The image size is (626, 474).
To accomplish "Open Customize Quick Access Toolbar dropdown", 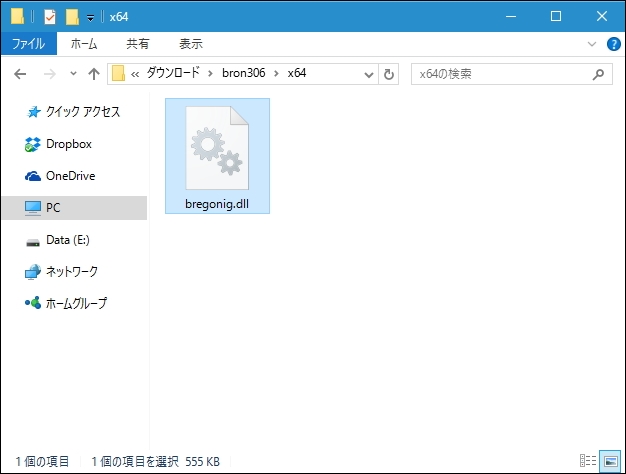I will [91, 18].
